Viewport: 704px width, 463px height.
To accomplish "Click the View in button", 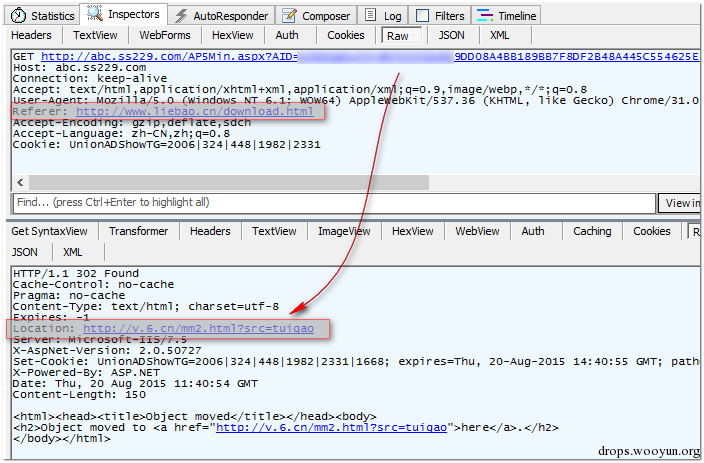I will click(680, 203).
